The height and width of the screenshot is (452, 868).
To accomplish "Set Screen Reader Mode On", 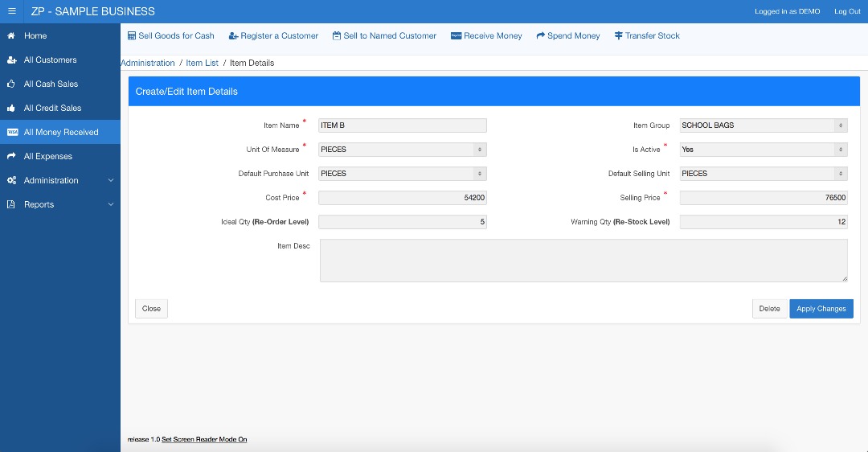I will pyautogui.click(x=204, y=440).
